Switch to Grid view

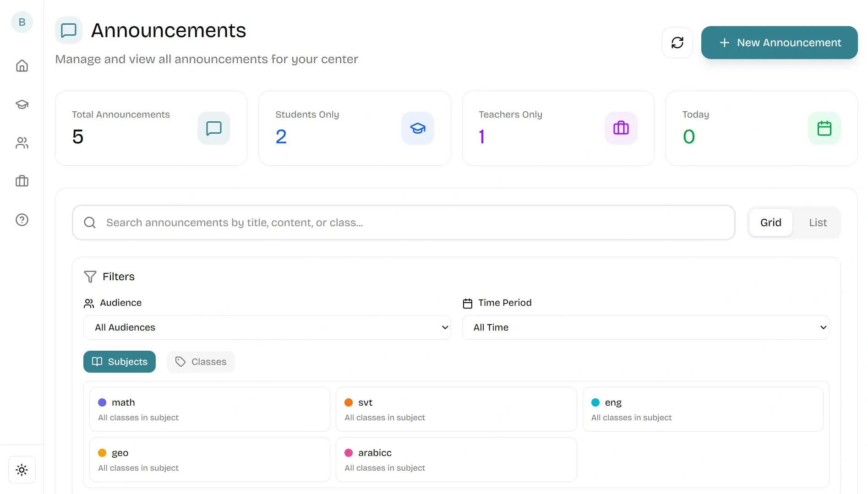coord(770,223)
